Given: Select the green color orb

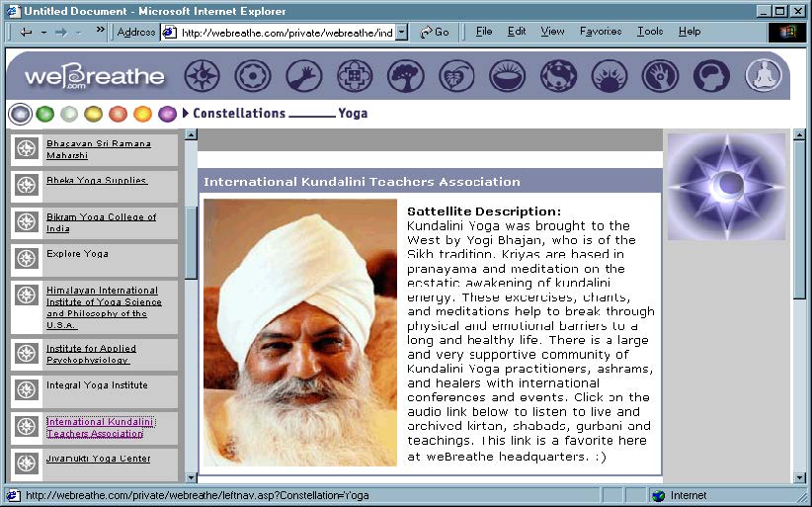Looking at the screenshot, I should point(44,114).
